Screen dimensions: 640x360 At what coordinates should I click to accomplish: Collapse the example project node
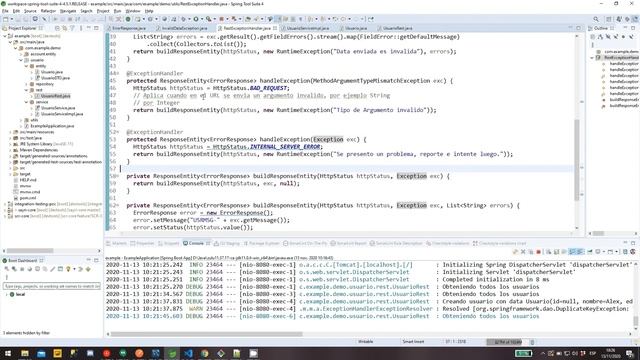(5, 36)
